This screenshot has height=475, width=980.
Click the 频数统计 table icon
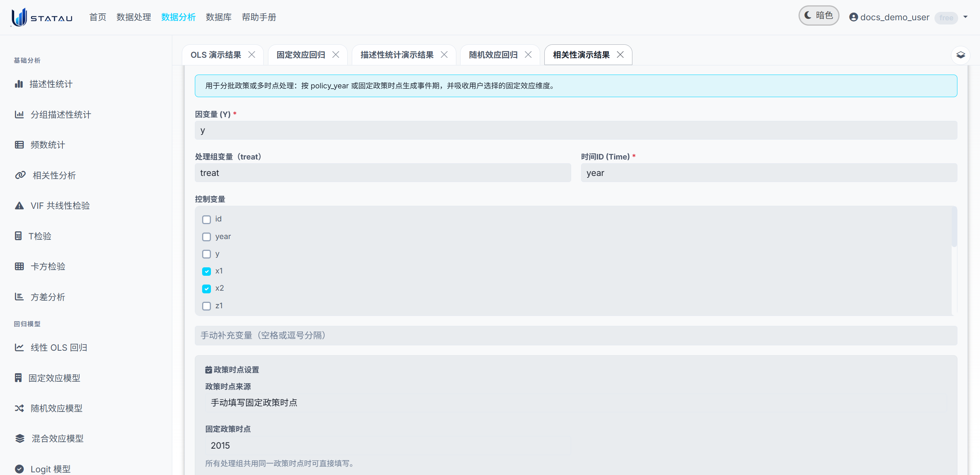[x=19, y=145]
